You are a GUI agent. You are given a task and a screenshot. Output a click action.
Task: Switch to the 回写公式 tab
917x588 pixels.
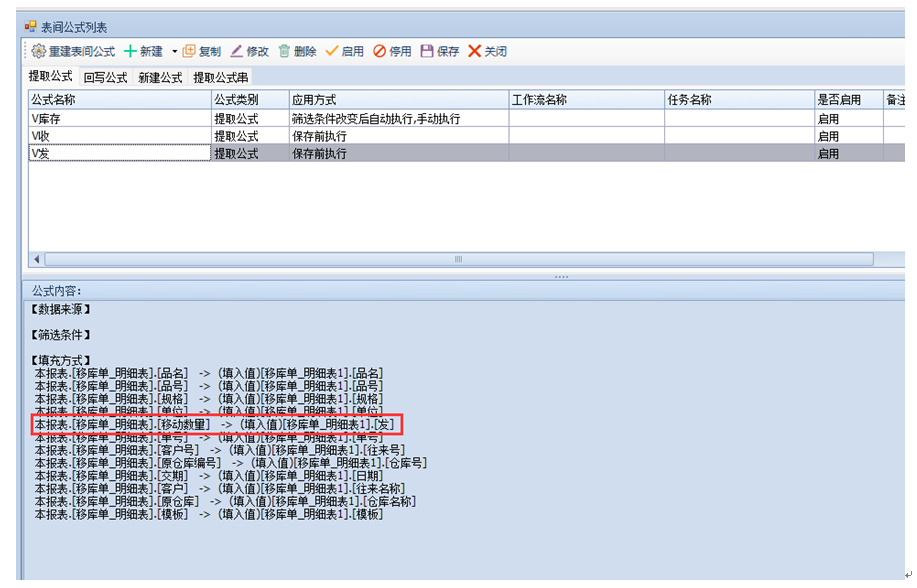(105, 77)
